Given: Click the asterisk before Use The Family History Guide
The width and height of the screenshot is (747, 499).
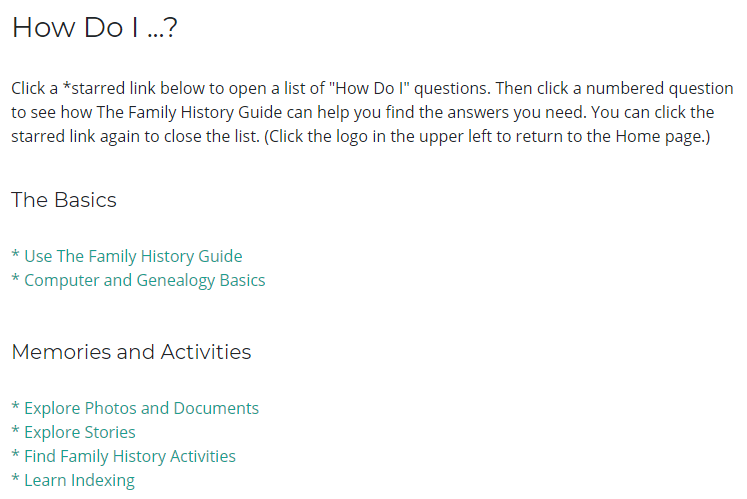Looking at the screenshot, I should (x=16, y=256).
